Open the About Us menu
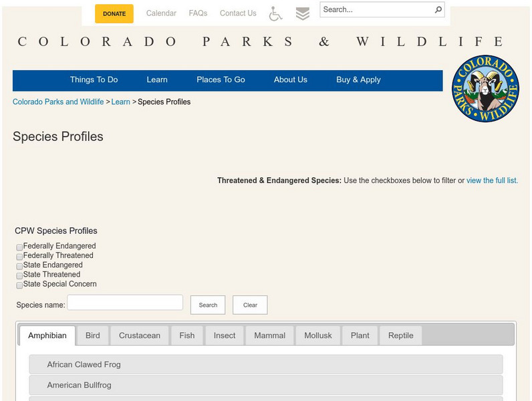Image resolution: width=532 pixels, height=401 pixels. pyautogui.click(x=291, y=80)
